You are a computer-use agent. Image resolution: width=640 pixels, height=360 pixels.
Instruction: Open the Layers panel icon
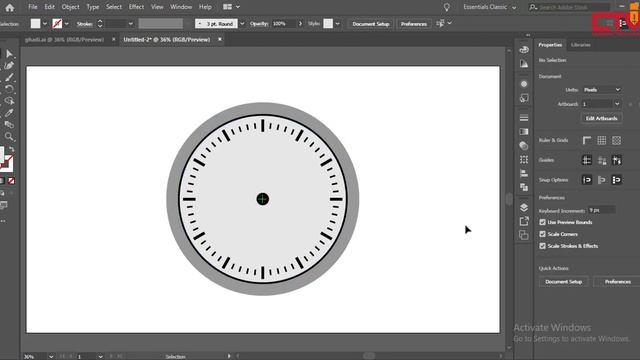coord(524,207)
